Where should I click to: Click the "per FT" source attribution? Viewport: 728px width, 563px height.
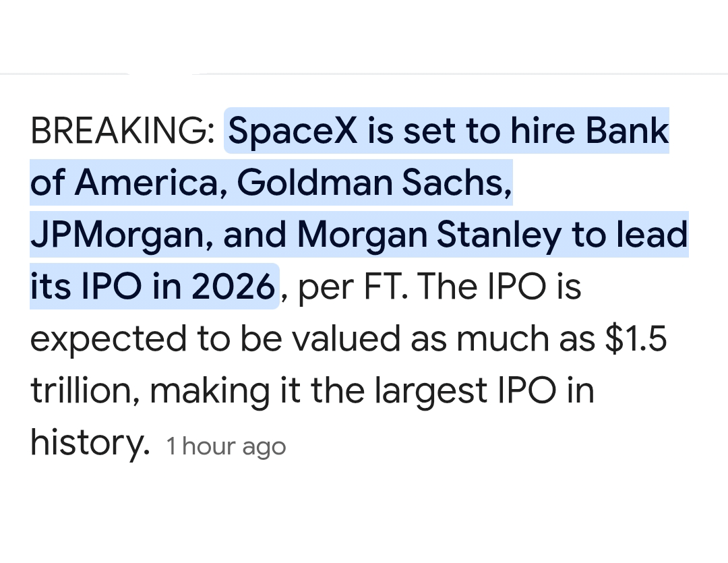point(351,287)
